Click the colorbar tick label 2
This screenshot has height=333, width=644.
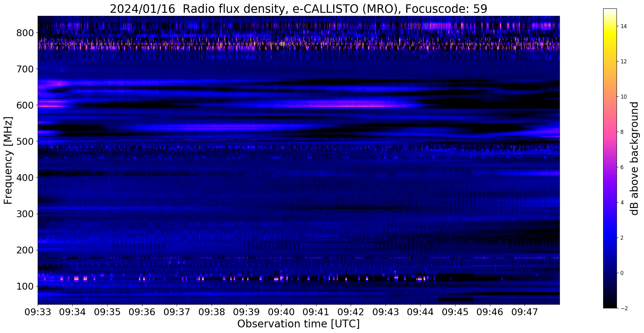click(x=622, y=238)
